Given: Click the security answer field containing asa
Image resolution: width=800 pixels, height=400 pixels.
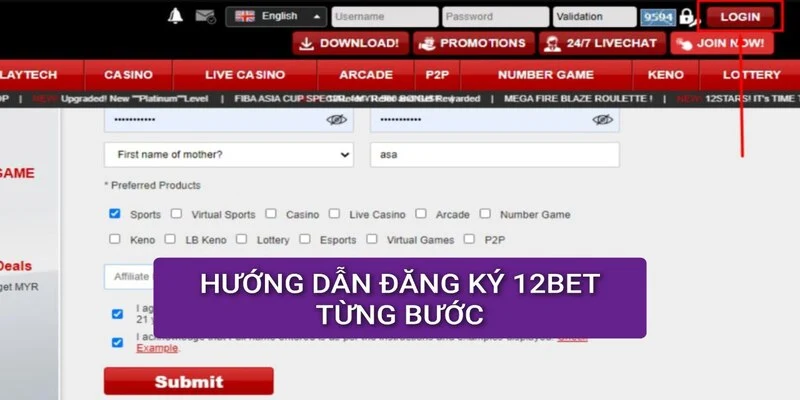Looking at the screenshot, I should click(x=495, y=155).
